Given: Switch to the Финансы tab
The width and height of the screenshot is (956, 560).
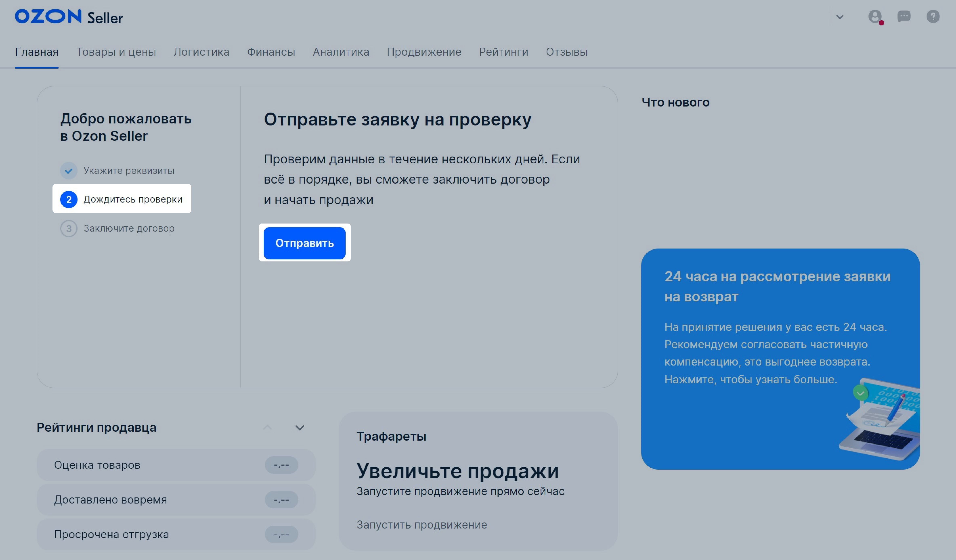Looking at the screenshot, I should click(271, 52).
